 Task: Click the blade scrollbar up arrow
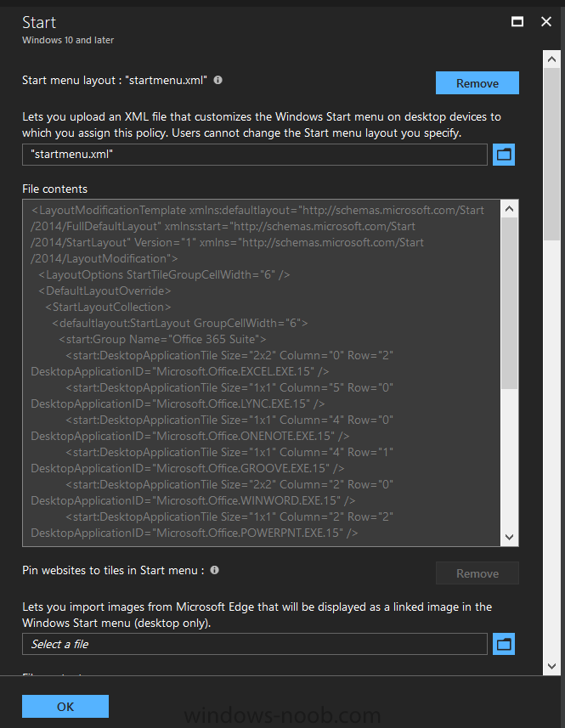point(551,59)
